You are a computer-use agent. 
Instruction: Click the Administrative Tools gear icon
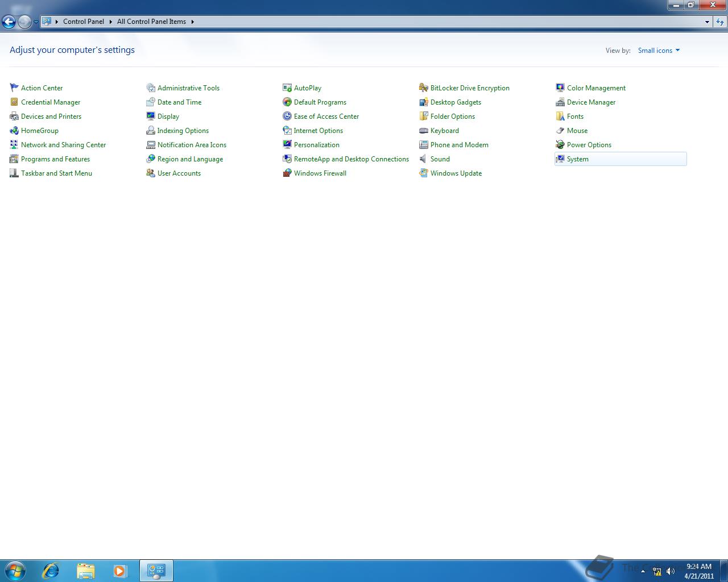[x=151, y=88]
